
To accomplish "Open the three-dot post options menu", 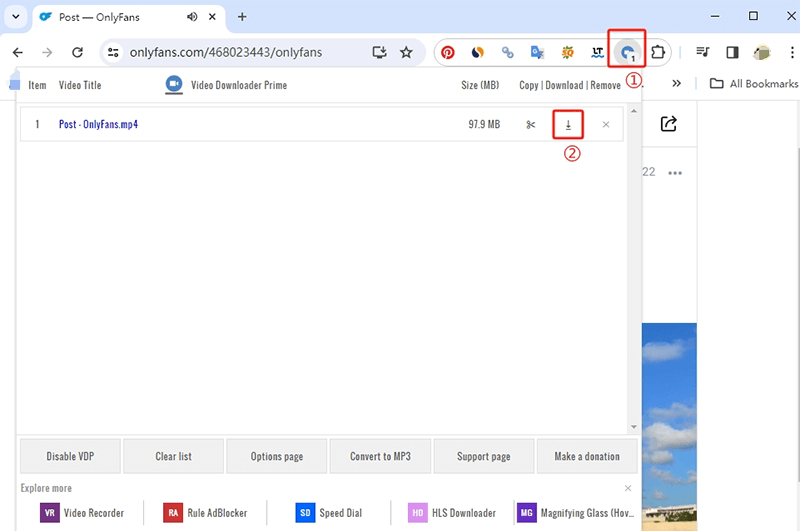I will coord(675,173).
